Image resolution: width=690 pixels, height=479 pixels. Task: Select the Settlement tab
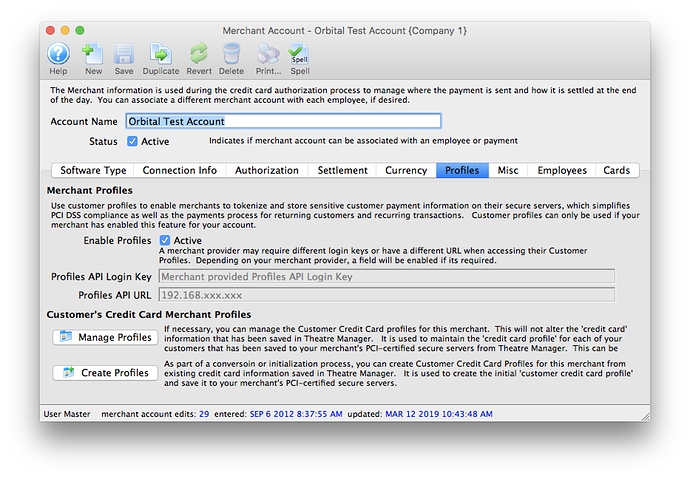tap(342, 170)
